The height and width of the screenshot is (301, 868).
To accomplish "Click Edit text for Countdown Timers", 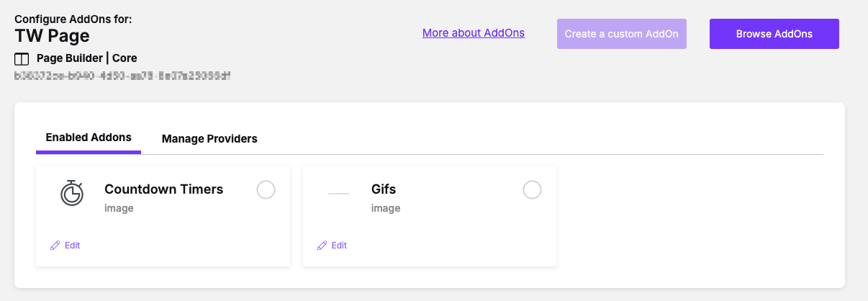I will tap(73, 246).
